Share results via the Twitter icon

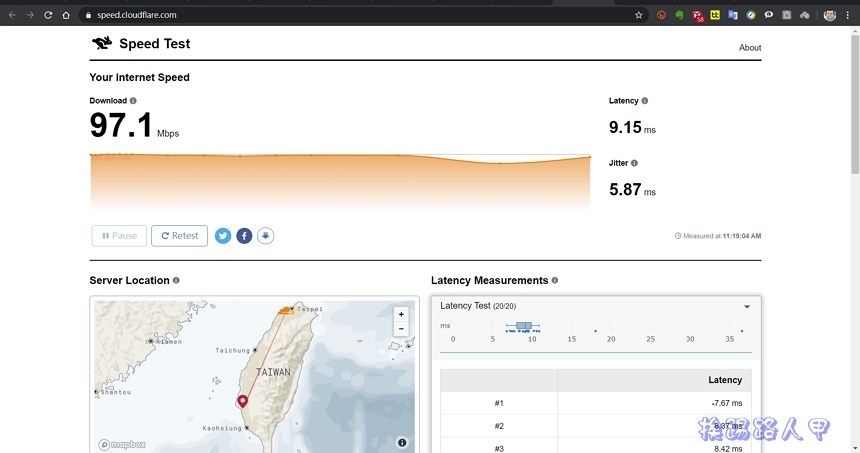point(223,236)
